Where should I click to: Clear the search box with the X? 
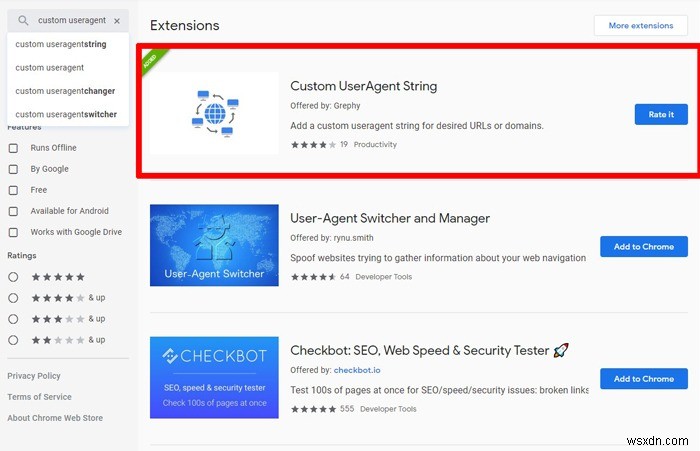[x=117, y=20]
